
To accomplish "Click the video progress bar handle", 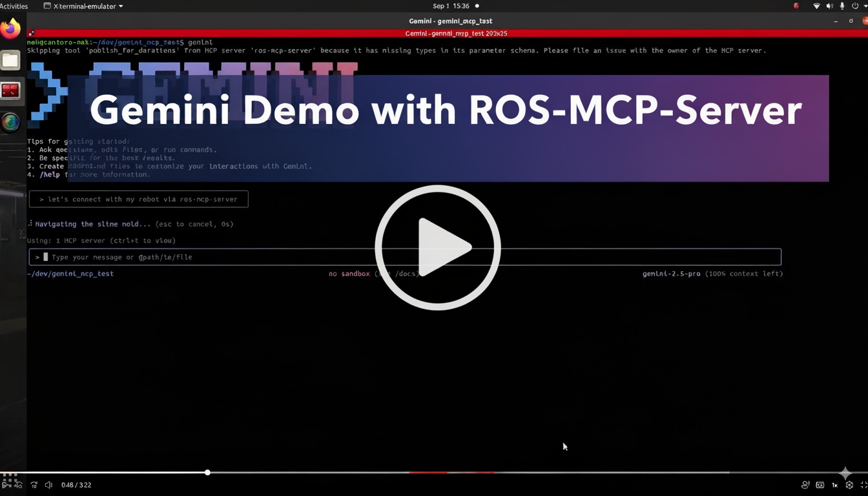I will pos(207,473).
